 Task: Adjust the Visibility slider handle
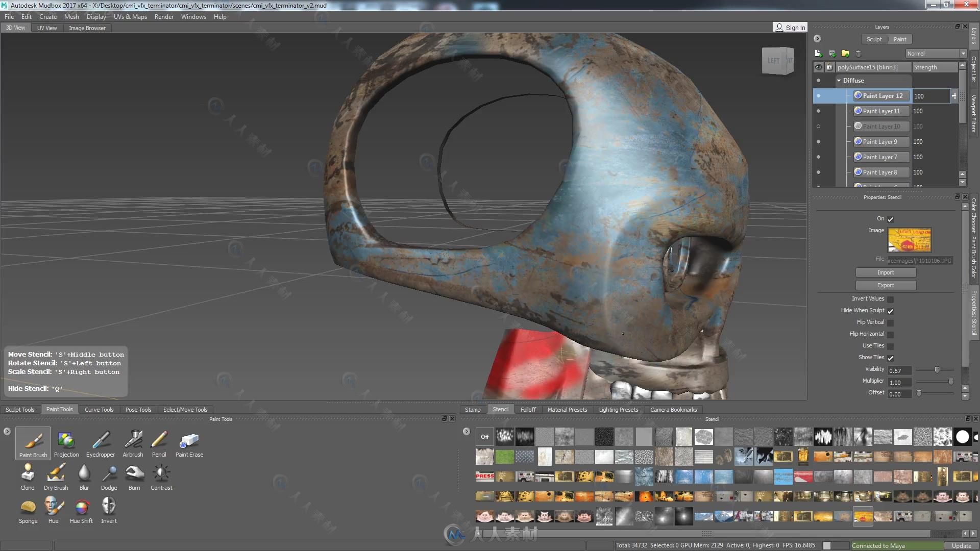pyautogui.click(x=937, y=370)
